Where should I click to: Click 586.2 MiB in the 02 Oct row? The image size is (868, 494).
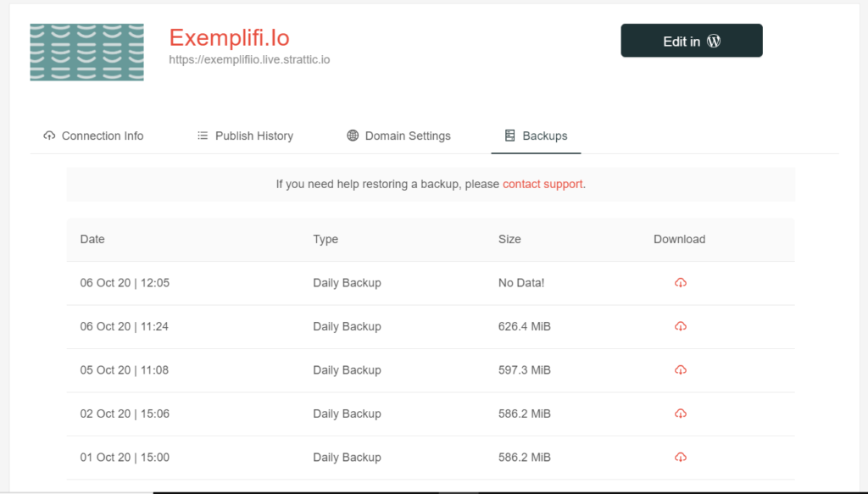[x=524, y=414]
